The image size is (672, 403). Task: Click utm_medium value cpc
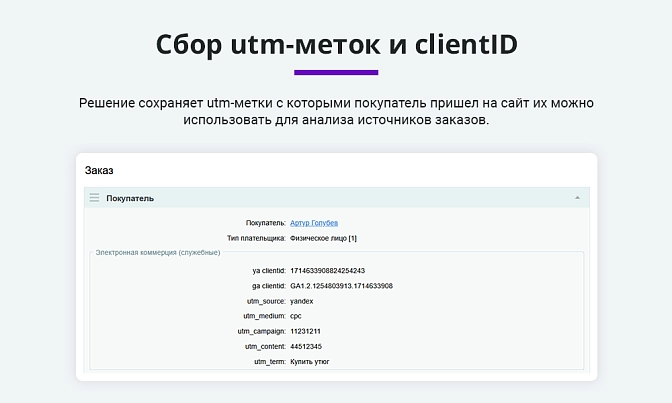tap(296, 316)
